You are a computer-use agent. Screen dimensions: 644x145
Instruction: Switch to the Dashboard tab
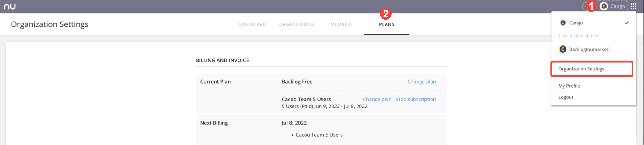252,24
